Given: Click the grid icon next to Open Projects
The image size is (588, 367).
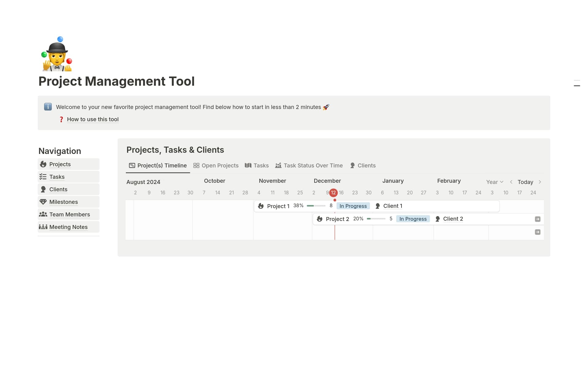Looking at the screenshot, I should pyautogui.click(x=196, y=165).
